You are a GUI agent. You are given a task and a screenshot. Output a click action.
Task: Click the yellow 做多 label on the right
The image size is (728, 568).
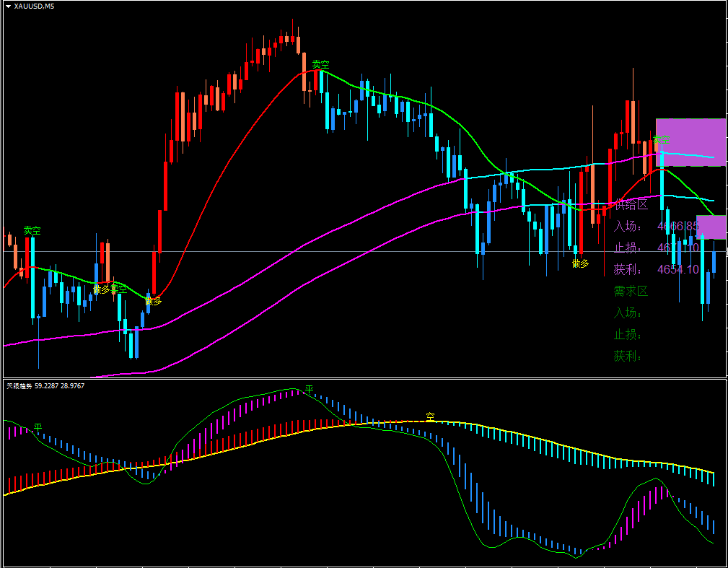point(580,263)
